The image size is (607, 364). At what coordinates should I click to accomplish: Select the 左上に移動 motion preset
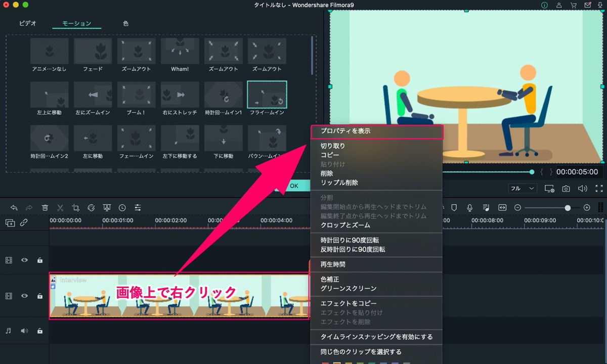(x=50, y=98)
